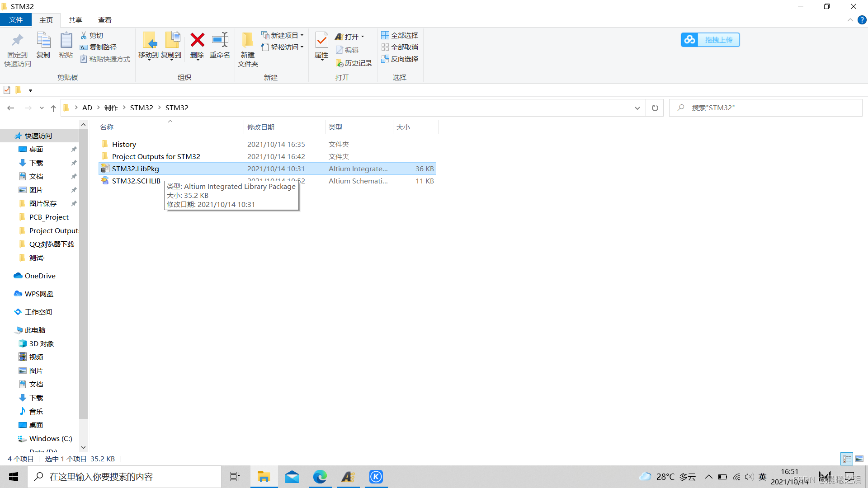Screen dimensions: 868x488
Task: Click the New Folder icon
Action: [247, 41]
